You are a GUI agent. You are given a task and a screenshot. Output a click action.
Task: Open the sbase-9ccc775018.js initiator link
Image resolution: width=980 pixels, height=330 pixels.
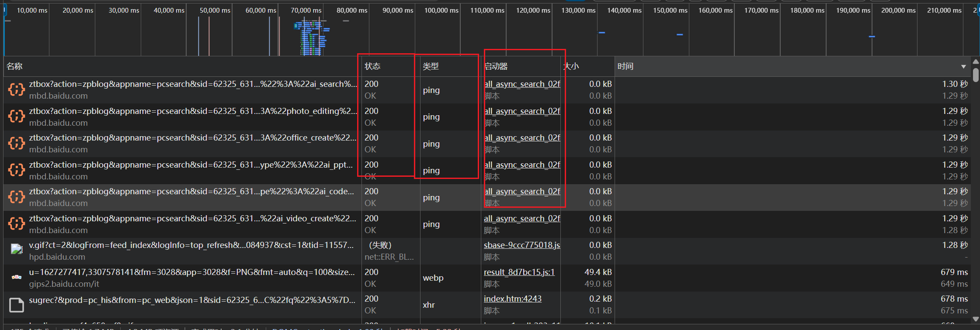521,245
